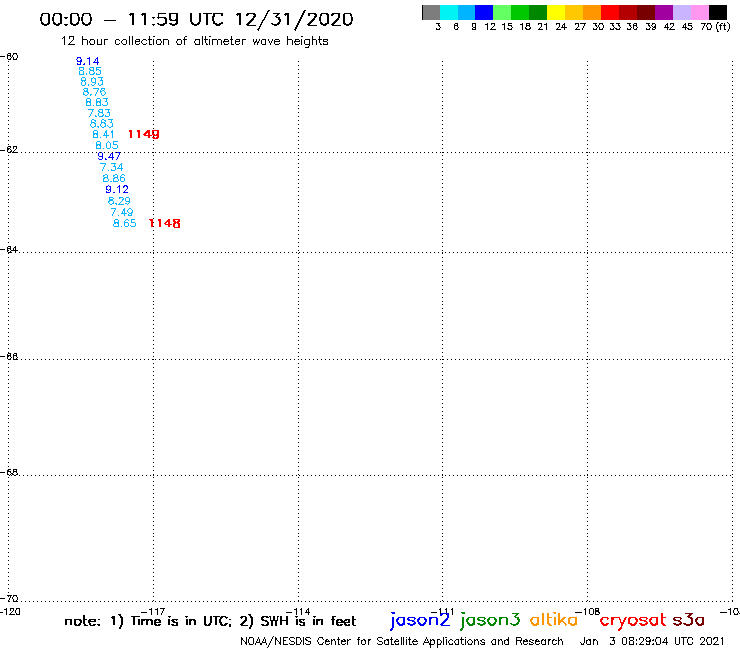This screenshot has width=740, height=650.
Task: Click the '45' label under the color bar
Action: (x=687, y=27)
